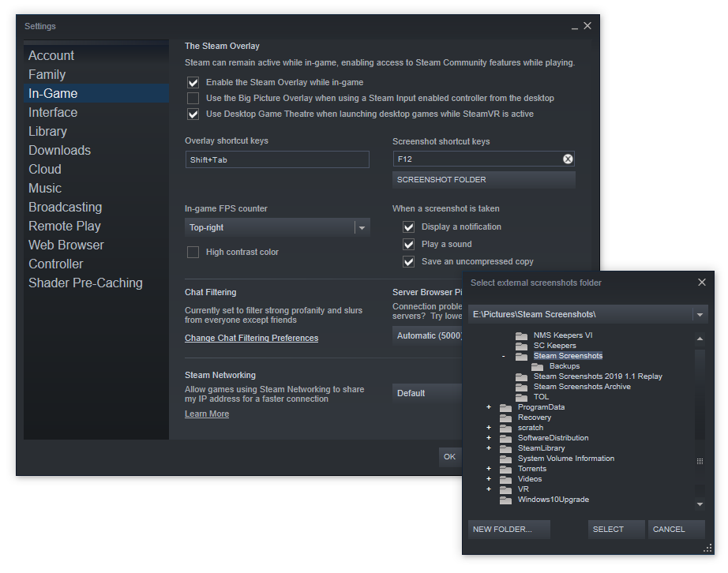Open the Steam Networking Default dropdown
The height and width of the screenshot is (573, 728).
click(x=427, y=393)
